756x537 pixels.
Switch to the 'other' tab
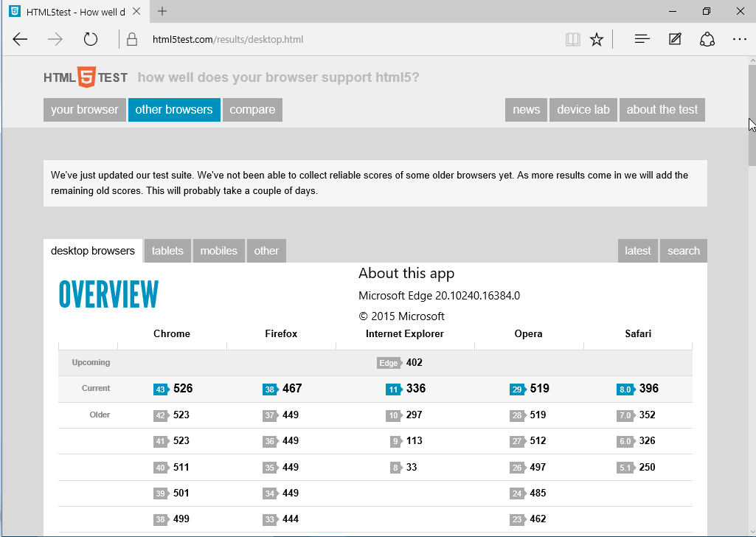click(266, 251)
